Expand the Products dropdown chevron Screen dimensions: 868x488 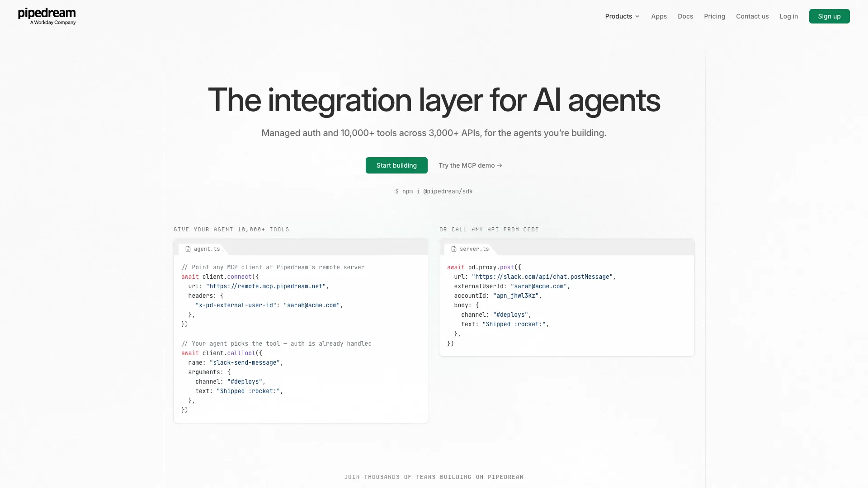[x=637, y=16]
